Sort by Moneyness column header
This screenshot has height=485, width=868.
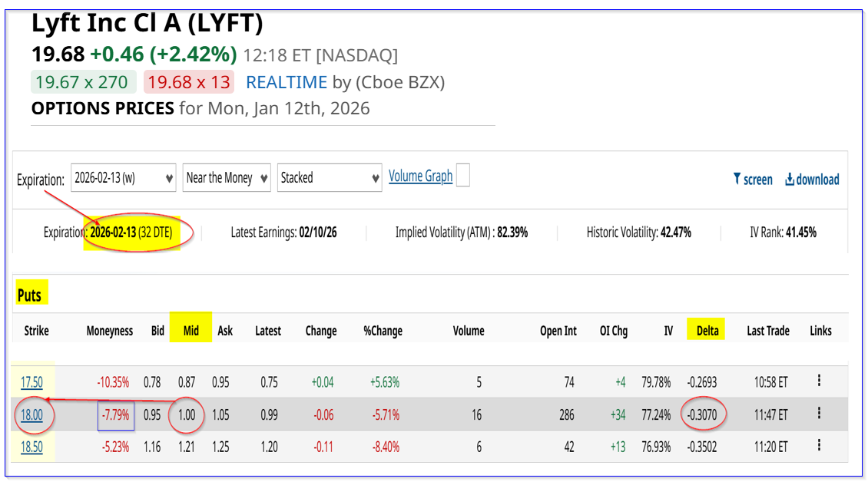109,331
